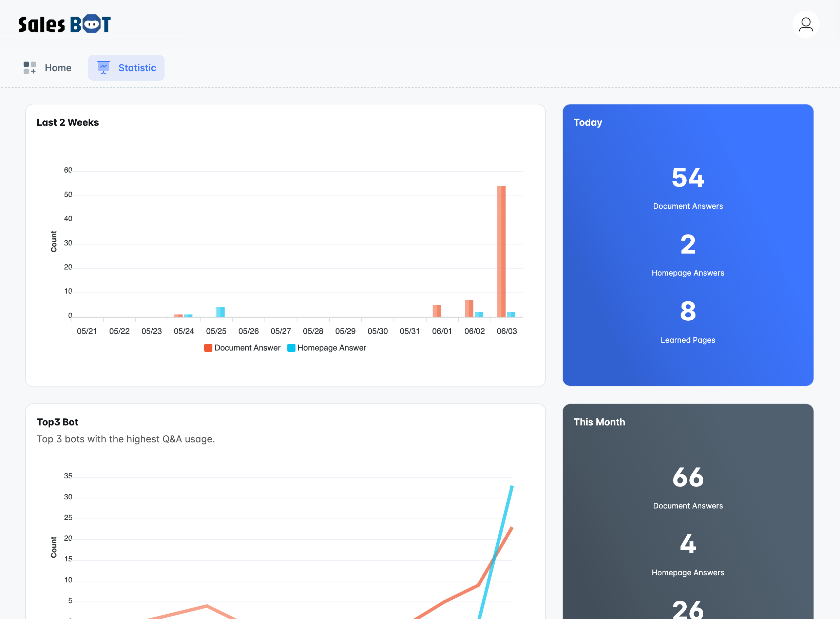Go to the Home tab

pyautogui.click(x=47, y=68)
